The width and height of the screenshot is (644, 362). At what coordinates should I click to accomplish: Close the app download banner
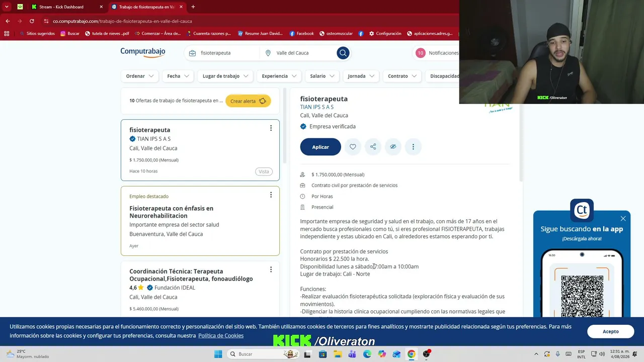coord(623,219)
